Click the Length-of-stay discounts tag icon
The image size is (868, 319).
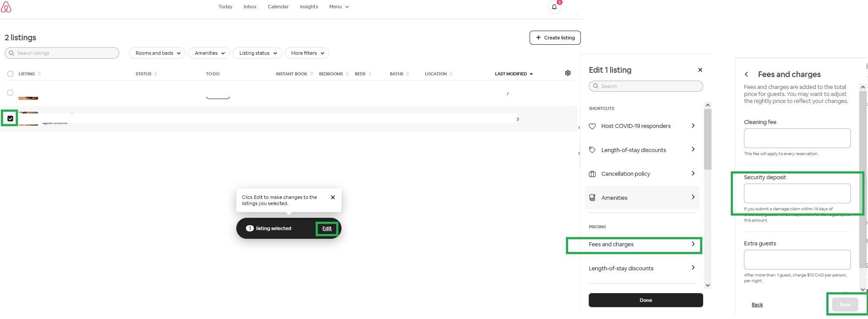pyautogui.click(x=592, y=150)
